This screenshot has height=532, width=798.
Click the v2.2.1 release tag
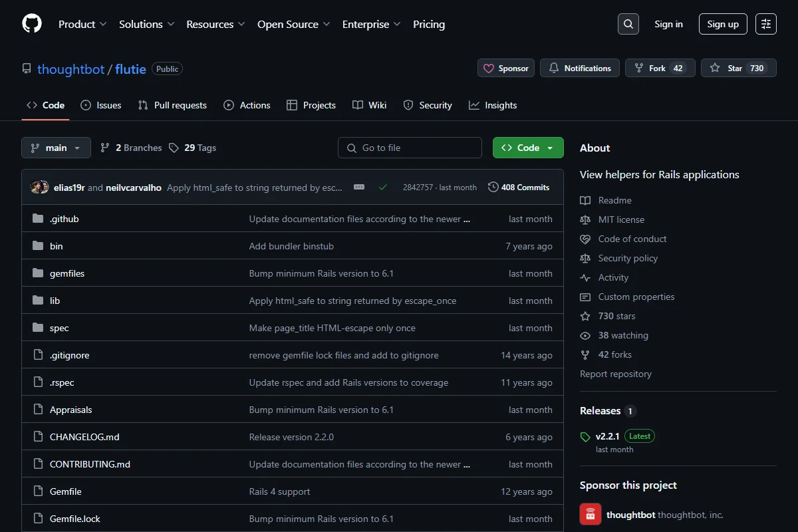click(607, 436)
